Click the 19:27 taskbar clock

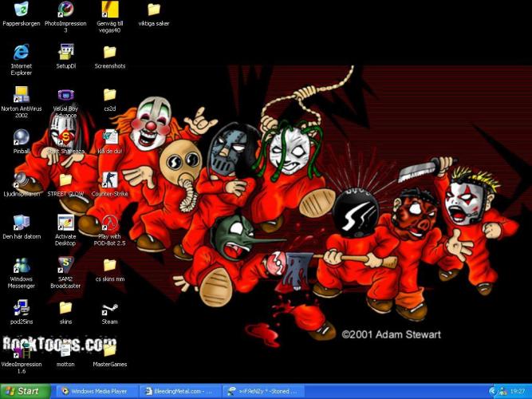(518, 392)
